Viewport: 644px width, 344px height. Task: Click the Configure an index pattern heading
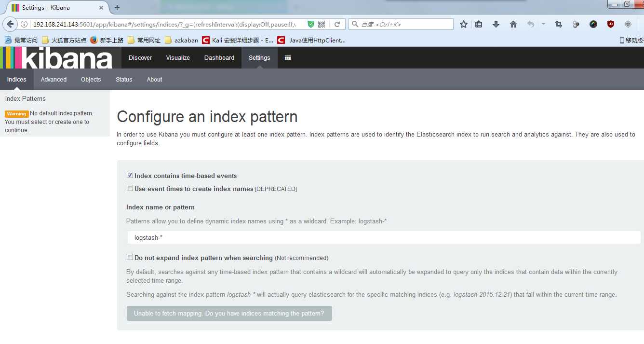point(207,117)
